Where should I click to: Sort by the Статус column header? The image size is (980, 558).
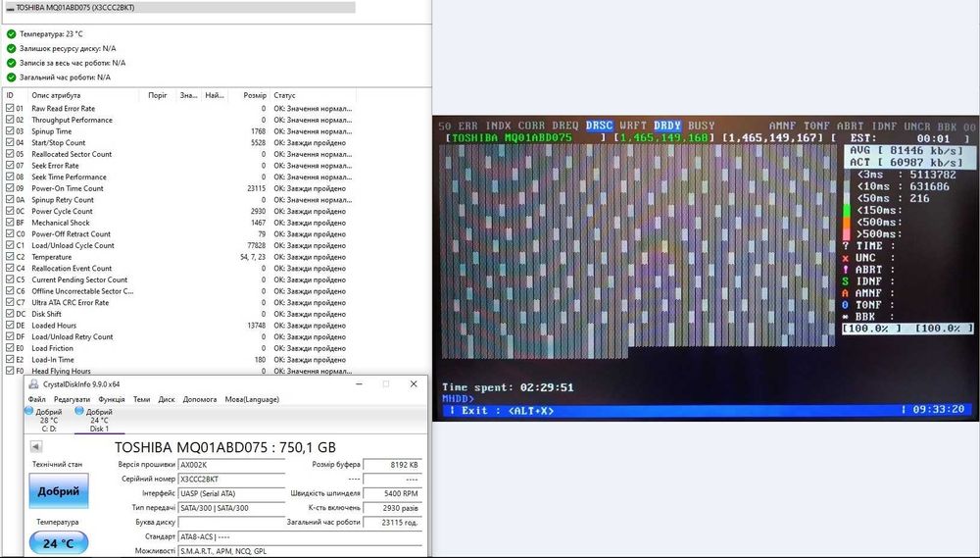click(284, 95)
